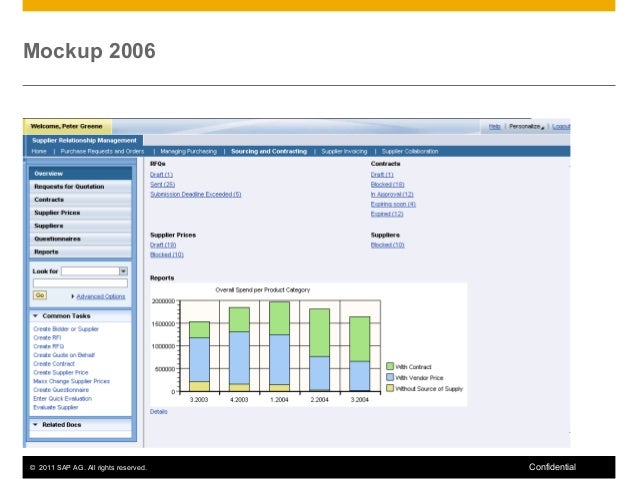The image size is (638, 479).
Task: Open Contracts In Approval (12) link
Action: pos(392,194)
